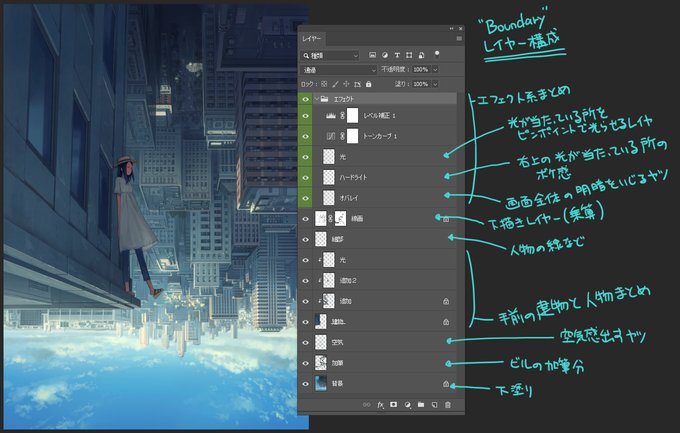The image size is (680, 433).
Task: Filter layers by type (text) layers
Action: (x=397, y=55)
